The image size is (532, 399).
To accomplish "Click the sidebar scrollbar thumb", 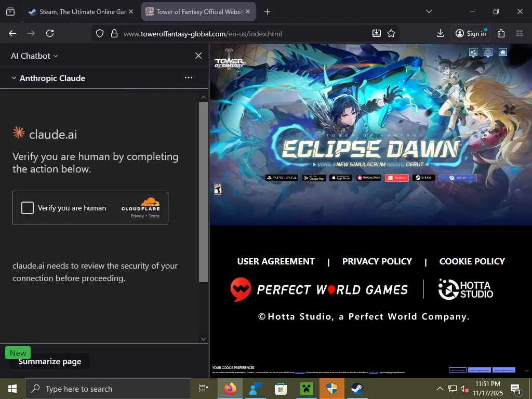I will 203,192.
